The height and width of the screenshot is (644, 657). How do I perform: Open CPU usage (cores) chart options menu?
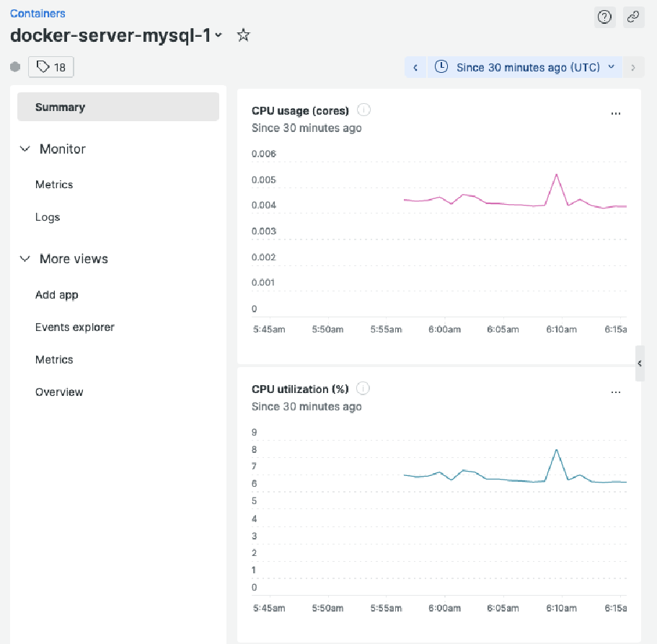click(x=615, y=113)
